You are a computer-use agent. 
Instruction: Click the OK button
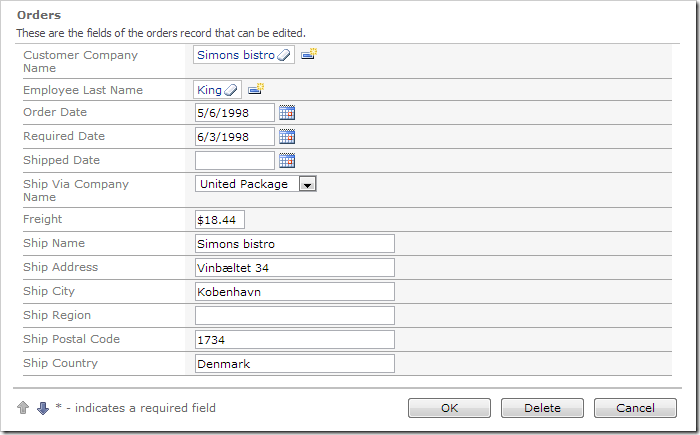[x=449, y=408]
